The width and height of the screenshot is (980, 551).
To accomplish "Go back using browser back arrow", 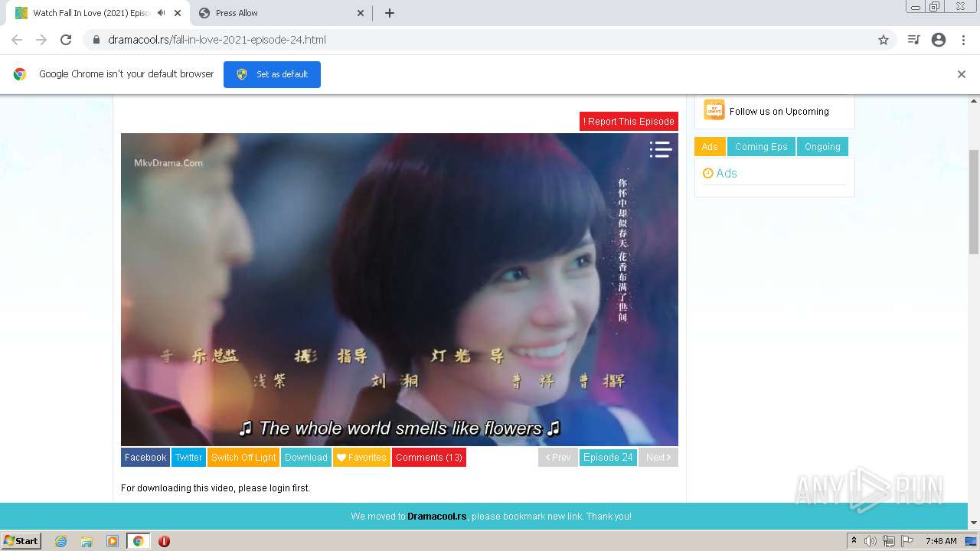I will 17,40.
